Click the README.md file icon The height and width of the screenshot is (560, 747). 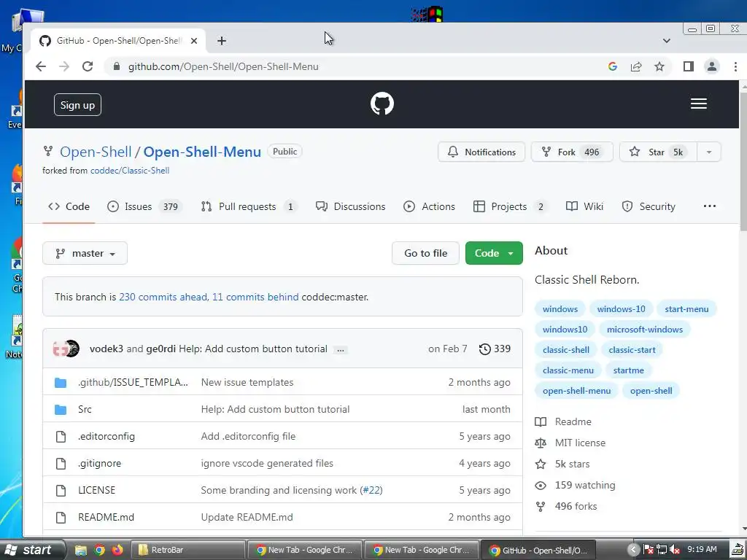click(x=61, y=518)
